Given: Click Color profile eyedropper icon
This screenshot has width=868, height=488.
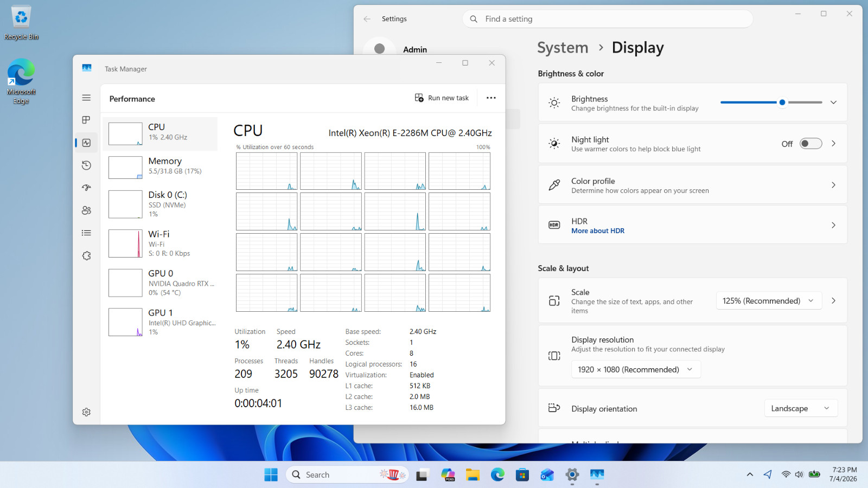Looking at the screenshot, I should pos(554,185).
